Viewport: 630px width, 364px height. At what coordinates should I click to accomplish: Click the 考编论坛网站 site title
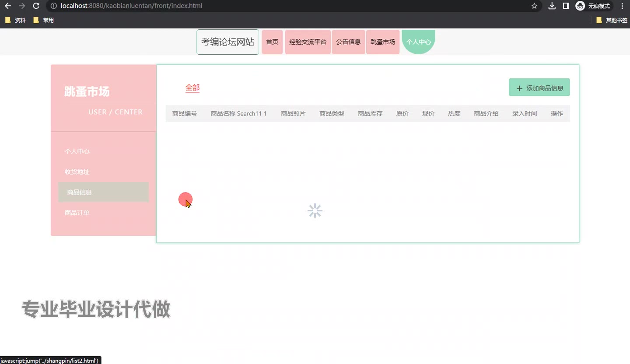[227, 42]
